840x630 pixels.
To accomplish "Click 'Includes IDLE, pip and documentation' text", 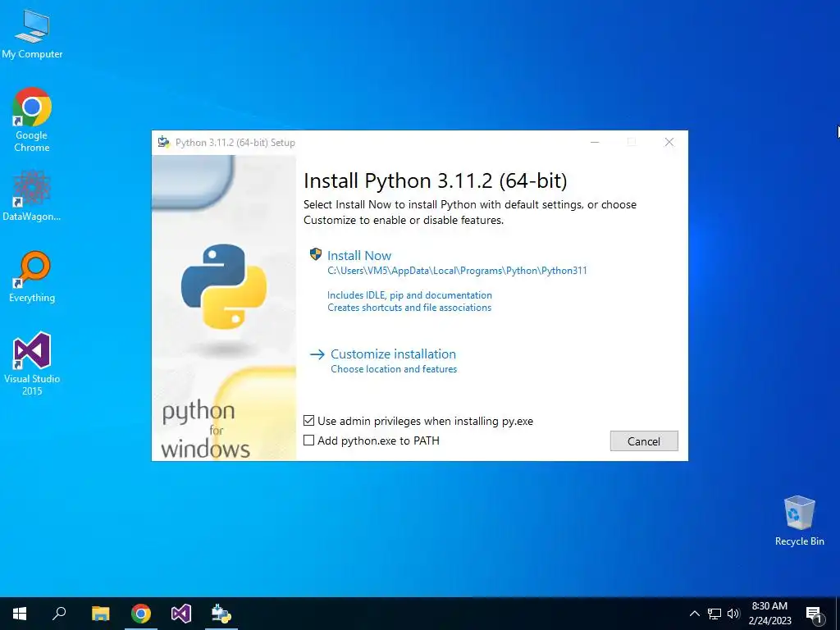I will [x=409, y=295].
